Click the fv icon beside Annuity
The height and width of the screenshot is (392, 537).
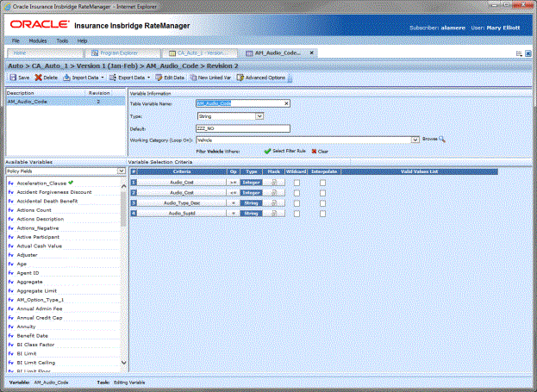10,327
